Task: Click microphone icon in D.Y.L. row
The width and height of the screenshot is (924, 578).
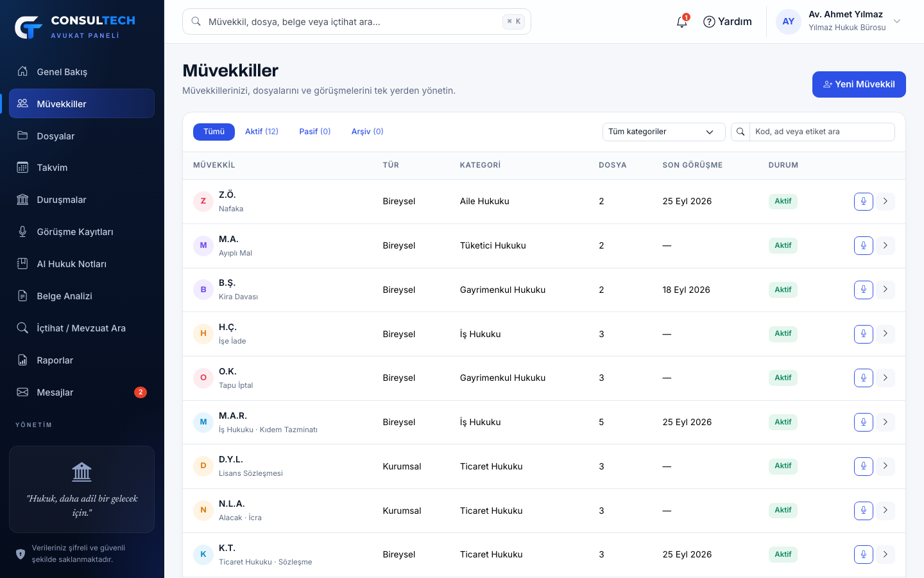Action: (864, 466)
